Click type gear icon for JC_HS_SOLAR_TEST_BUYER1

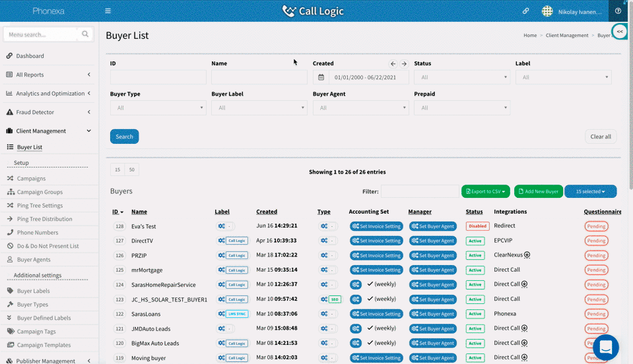click(324, 299)
